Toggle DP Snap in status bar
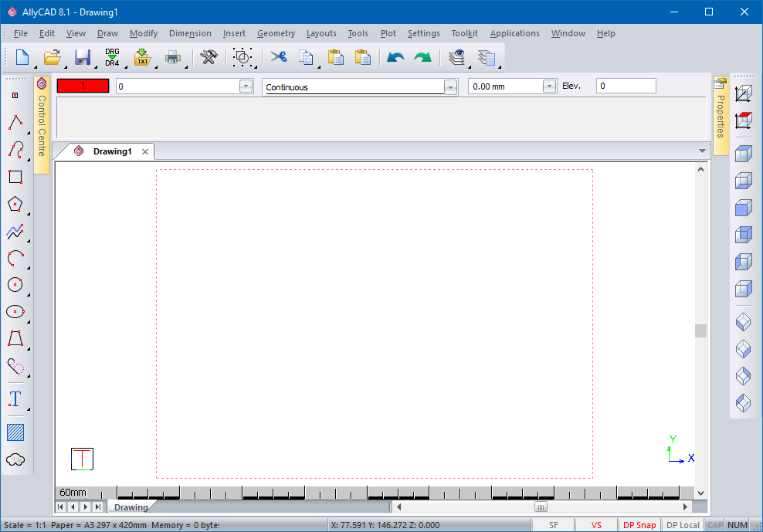763x532 pixels. coord(639,525)
